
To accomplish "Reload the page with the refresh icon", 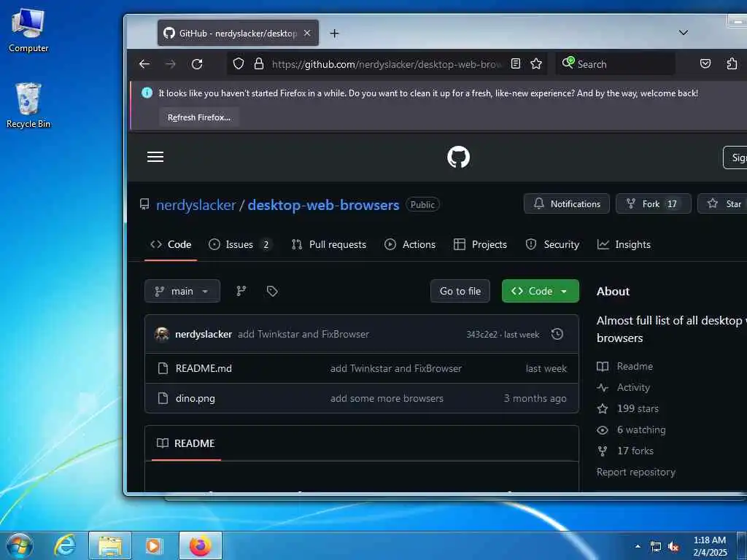I will pos(197,64).
